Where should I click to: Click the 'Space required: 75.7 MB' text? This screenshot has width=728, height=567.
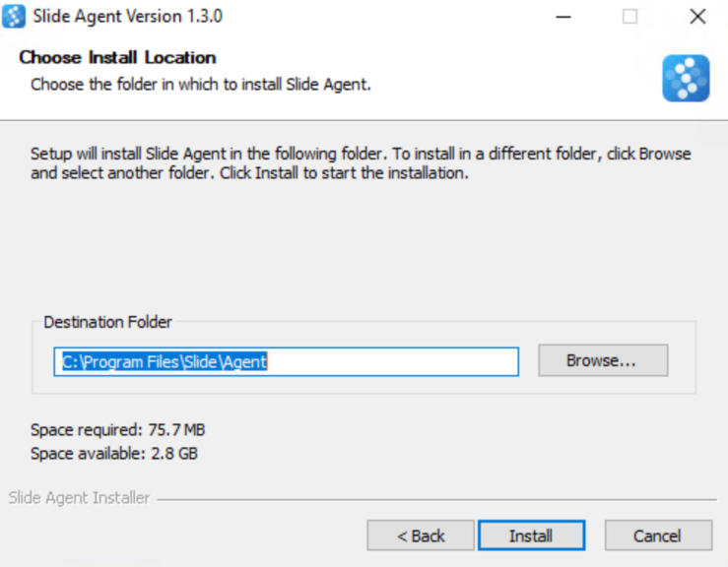click(118, 429)
